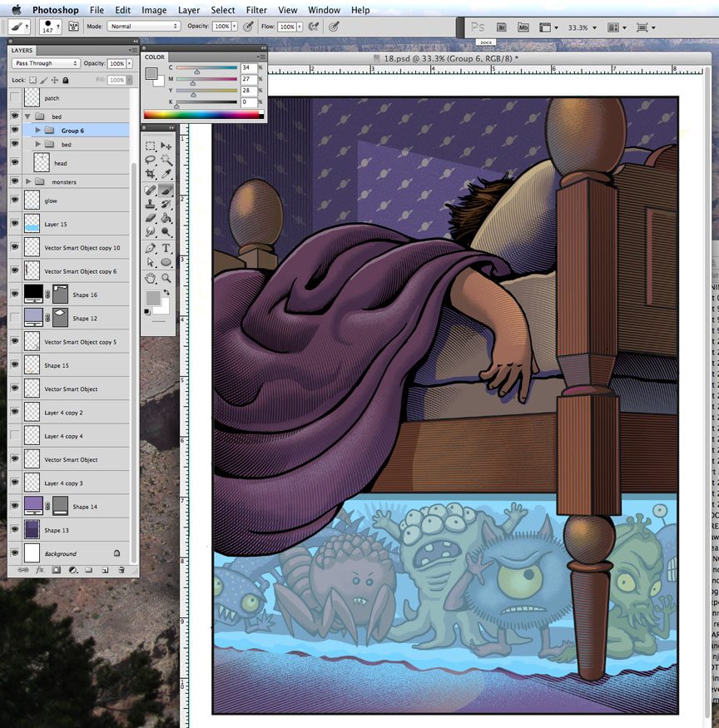Screen dimensions: 719x728
Task: Select the Rectangular Marquee tool
Action: [x=151, y=146]
